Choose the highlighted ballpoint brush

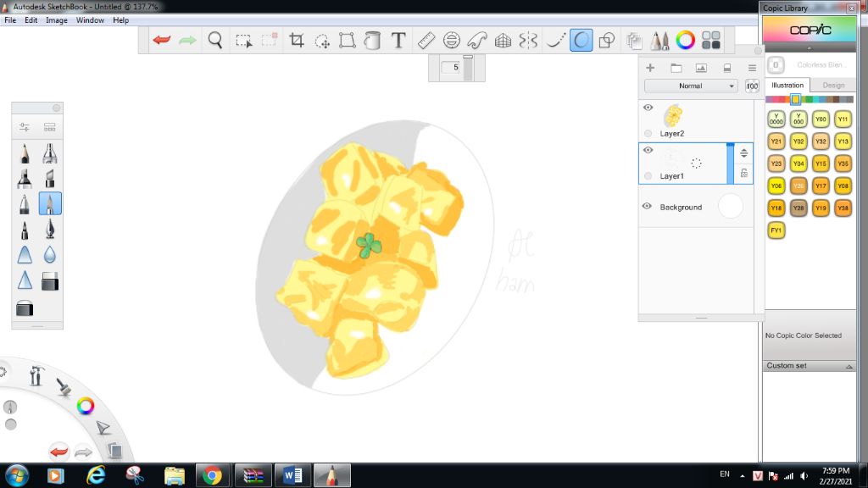pos(50,203)
